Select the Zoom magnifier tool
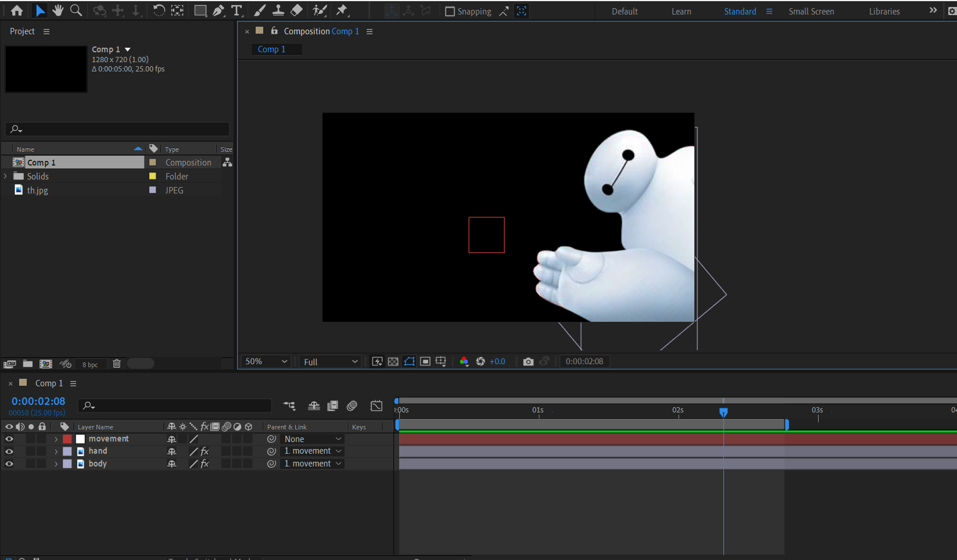957x560 pixels. 76,10
